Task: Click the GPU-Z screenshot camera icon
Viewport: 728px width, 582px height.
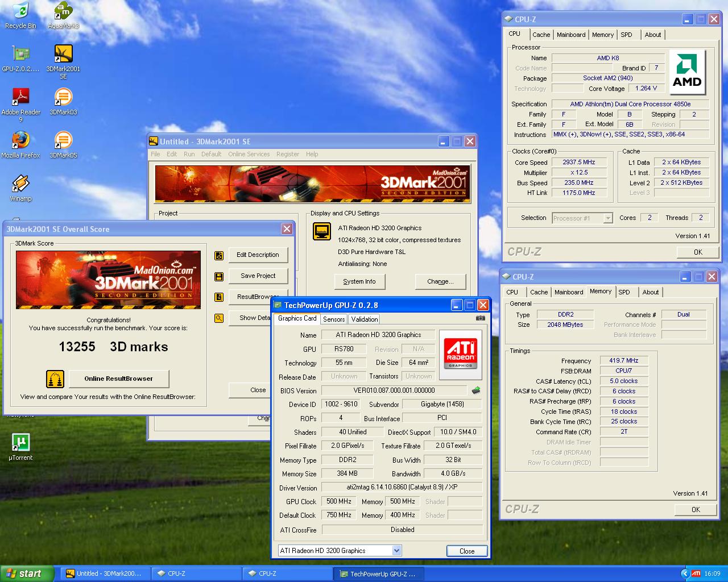Action: tap(481, 318)
